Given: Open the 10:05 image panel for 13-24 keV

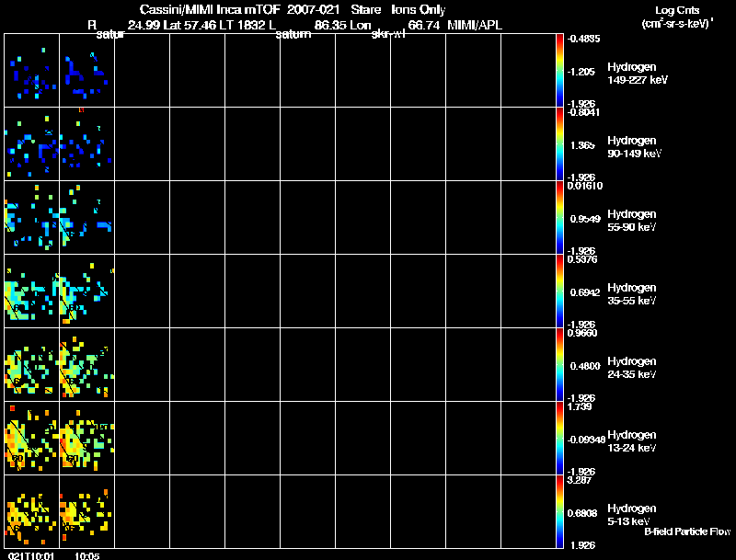Looking at the screenshot, I should pyautogui.click(x=86, y=439).
